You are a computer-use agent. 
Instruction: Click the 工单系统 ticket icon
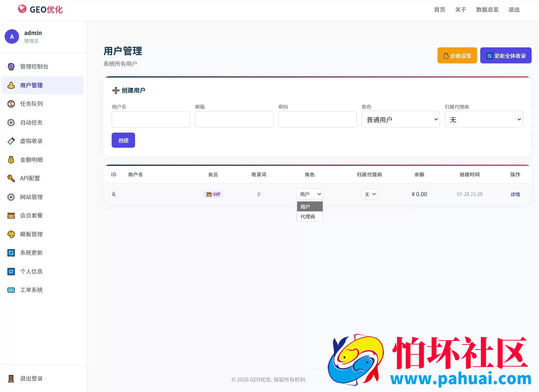[11, 290]
